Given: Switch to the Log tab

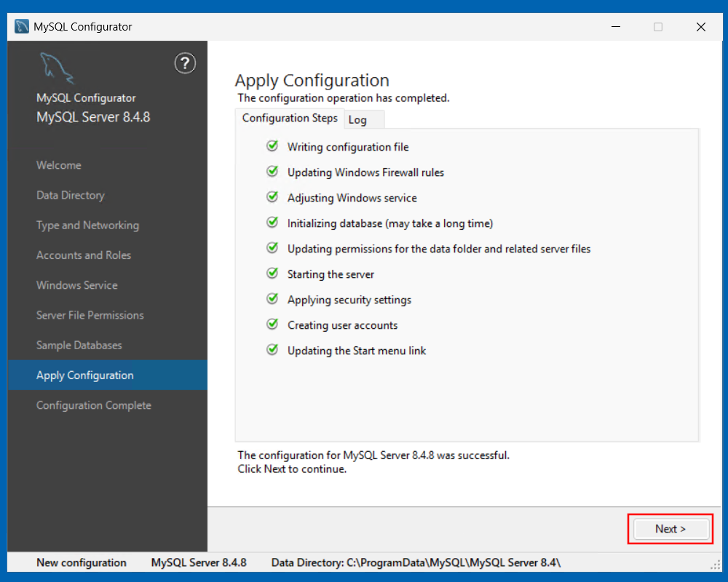Looking at the screenshot, I should pos(363,120).
